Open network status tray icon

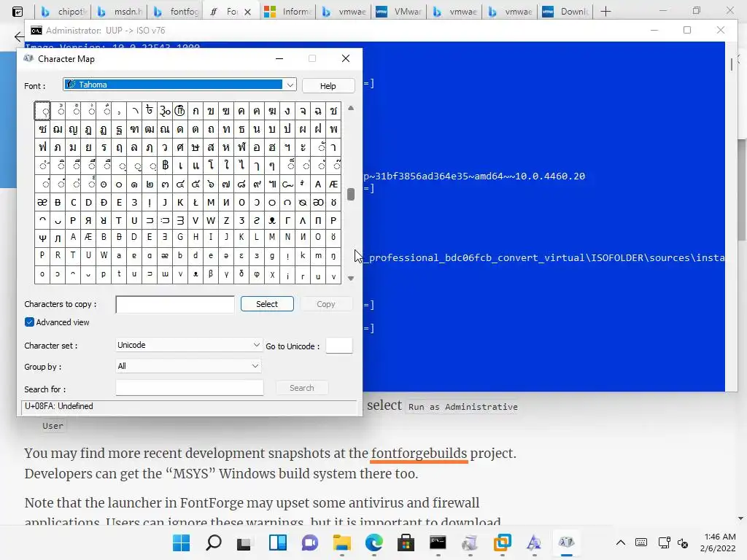[664, 542]
